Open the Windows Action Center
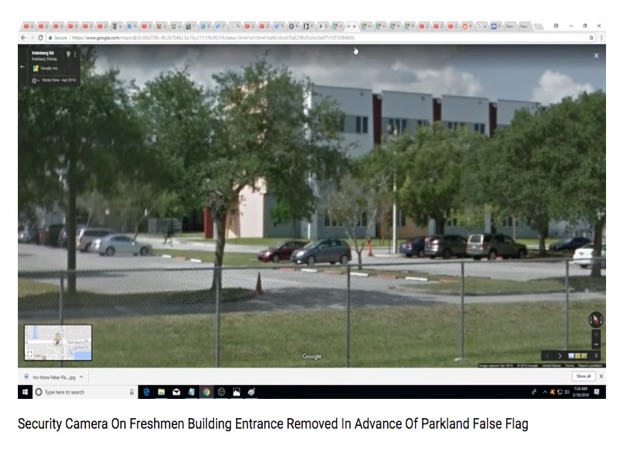The height and width of the screenshot is (460, 626). coord(596,392)
